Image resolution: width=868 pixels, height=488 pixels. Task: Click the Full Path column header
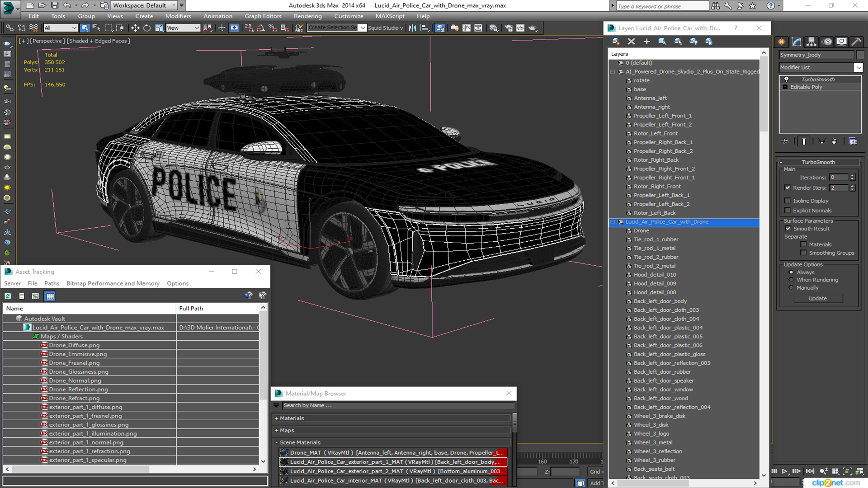coord(217,309)
